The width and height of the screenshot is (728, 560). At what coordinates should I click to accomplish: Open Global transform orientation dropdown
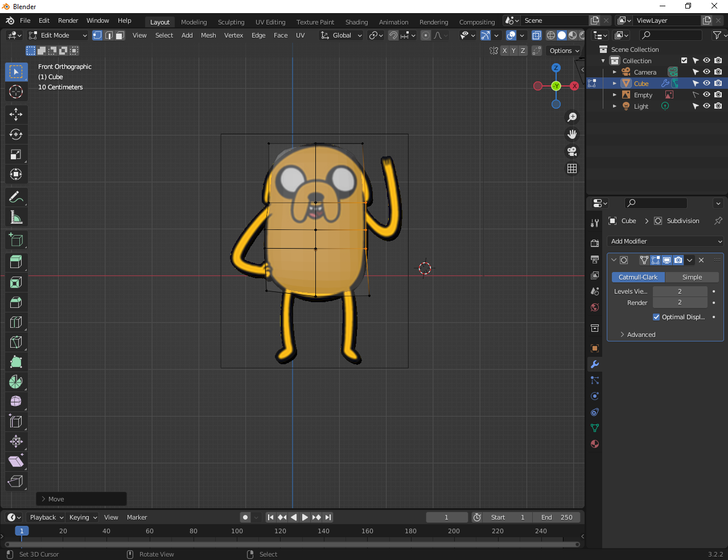[x=341, y=35]
